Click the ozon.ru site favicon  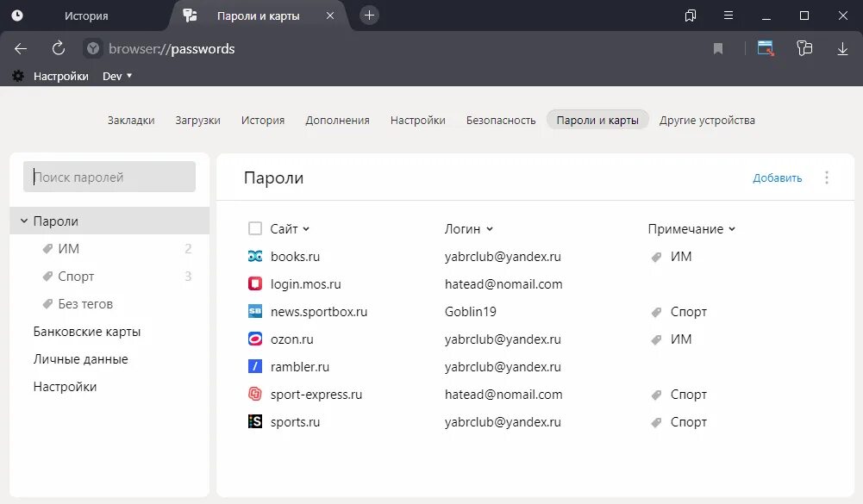[x=255, y=339]
